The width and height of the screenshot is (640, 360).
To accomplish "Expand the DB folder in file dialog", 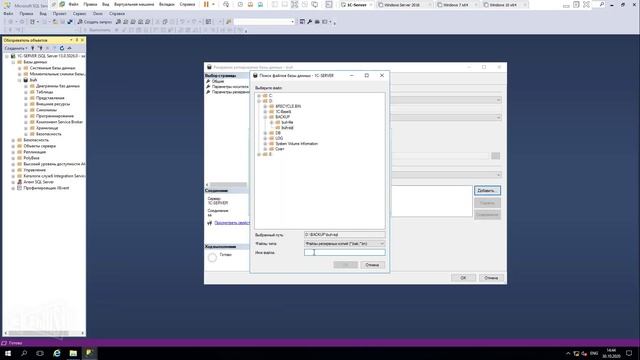I will pyautogui.click(x=265, y=133).
